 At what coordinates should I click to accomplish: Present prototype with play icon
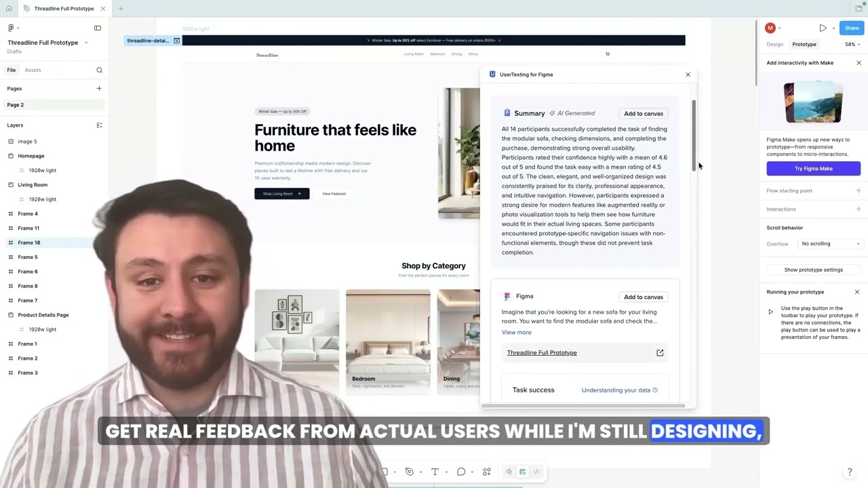(x=823, y=28)
